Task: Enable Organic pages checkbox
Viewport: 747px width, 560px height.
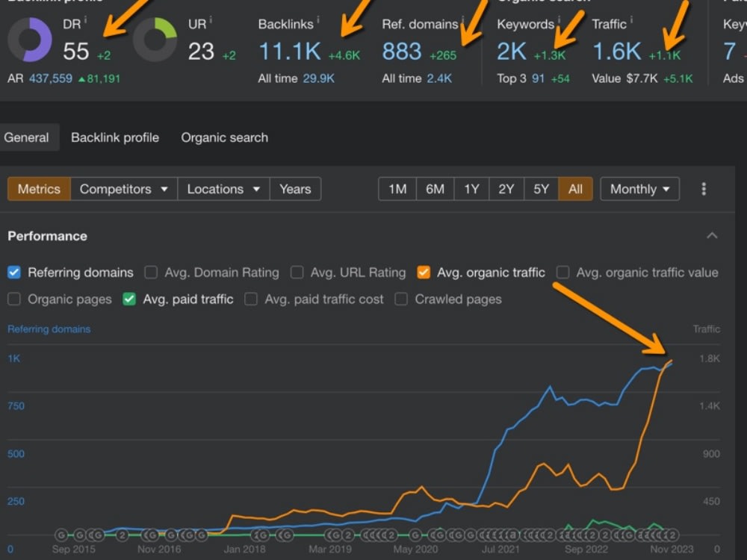Action: coord(14,299)
